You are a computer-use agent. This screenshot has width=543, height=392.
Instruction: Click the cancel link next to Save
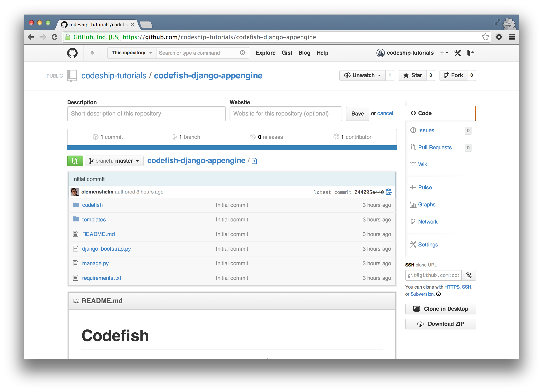click(385, 113)
